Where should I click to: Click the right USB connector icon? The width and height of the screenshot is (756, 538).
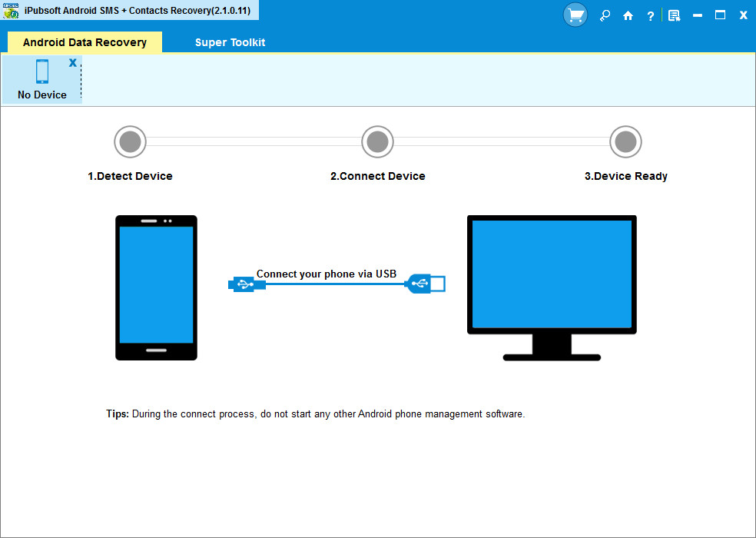click(x=425, y=284)
